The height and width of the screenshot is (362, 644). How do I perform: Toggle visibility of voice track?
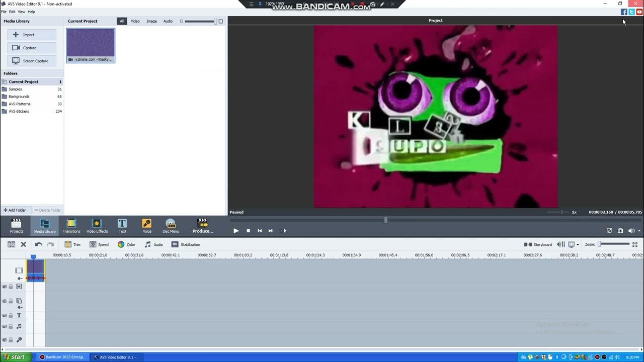pyautogui.click(x=5, y=340)
